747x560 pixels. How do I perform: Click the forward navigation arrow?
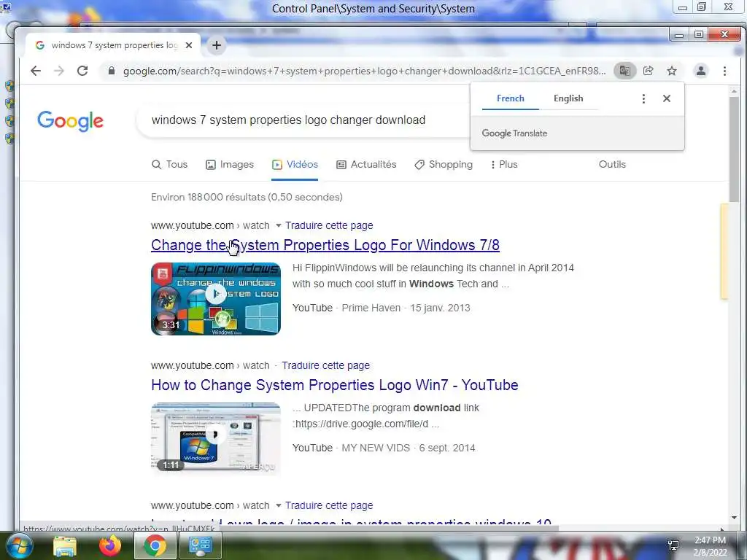[59, 71]
